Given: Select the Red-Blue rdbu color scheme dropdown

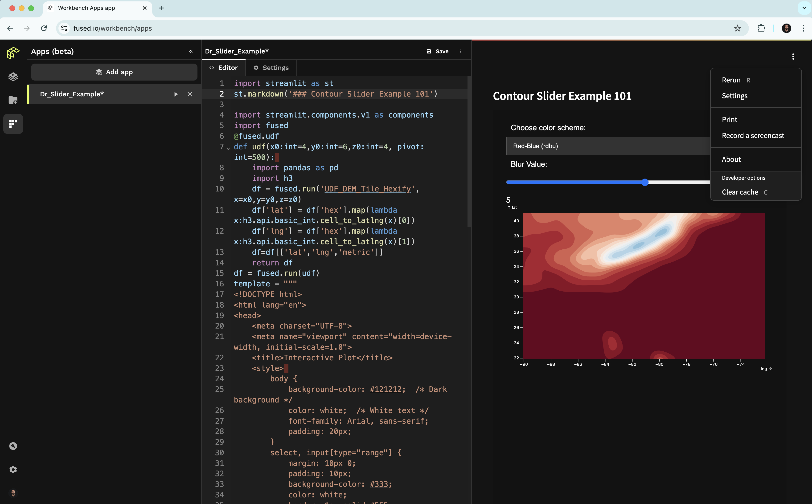Looking at the screenshot, I should 606,146.
